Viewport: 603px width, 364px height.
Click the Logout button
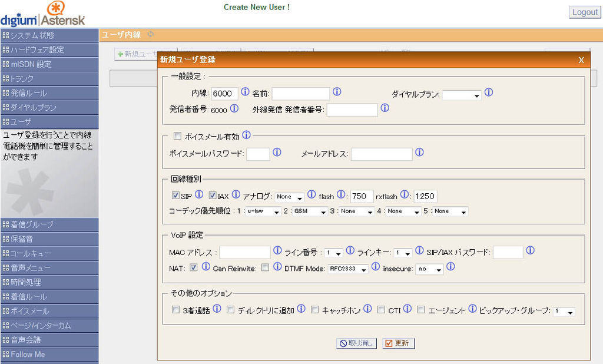pyautogui.click(x=584, y=12)
